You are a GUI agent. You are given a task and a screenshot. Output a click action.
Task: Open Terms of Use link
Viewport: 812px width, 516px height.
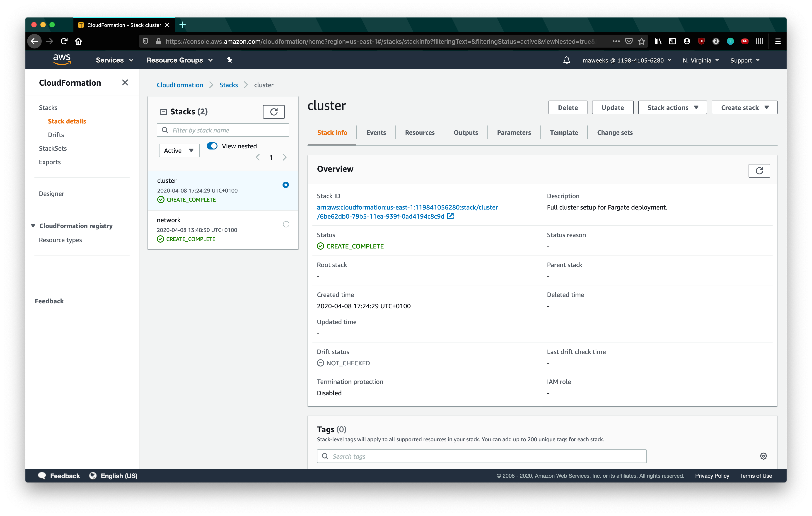pyautogui.click(x=756, y=475)
